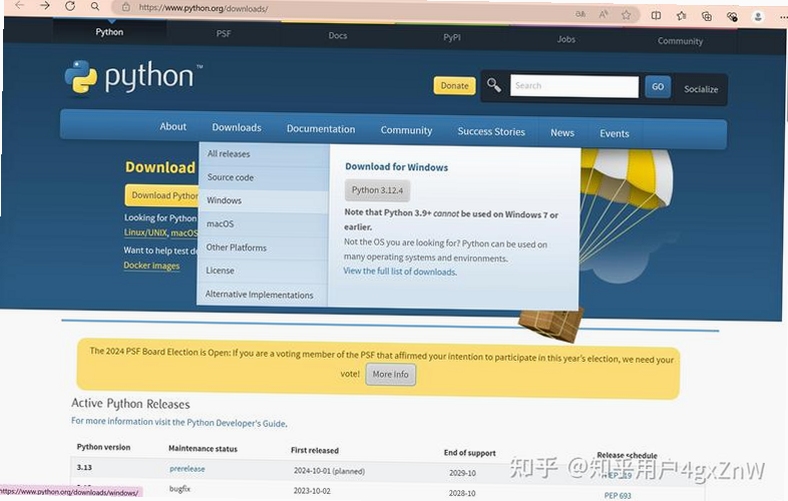This screenshot has height=501, width=788.
Task: Open the Documentation navigation menu
Action: coord(321,129)
